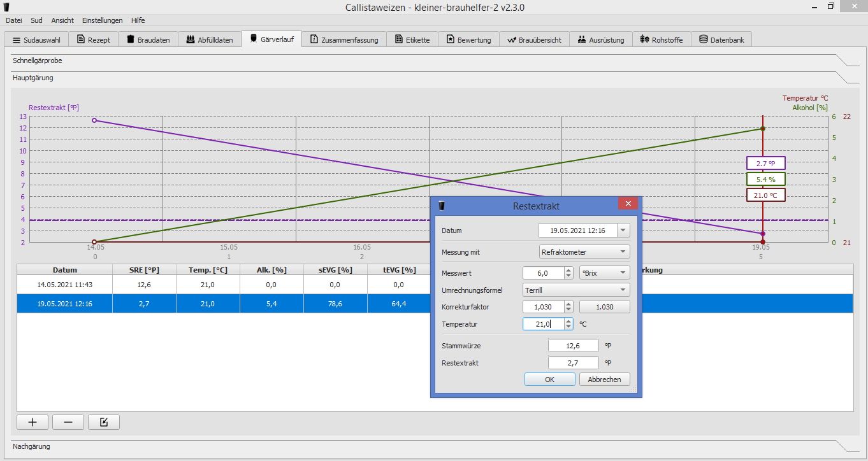Open the Rohstoffe tab with hops icon
The height and width of the screenshot is (461, 868).
coord(662,39)
